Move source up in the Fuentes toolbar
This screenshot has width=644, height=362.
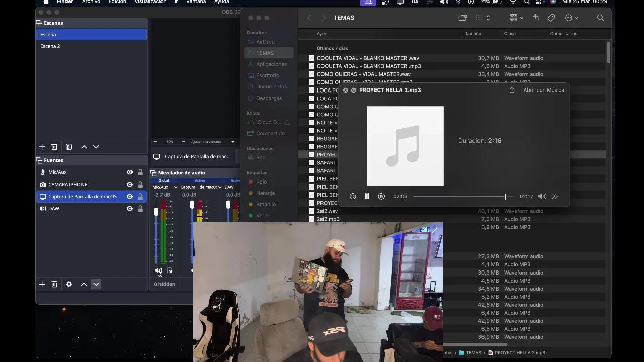[x=84, y=284]
